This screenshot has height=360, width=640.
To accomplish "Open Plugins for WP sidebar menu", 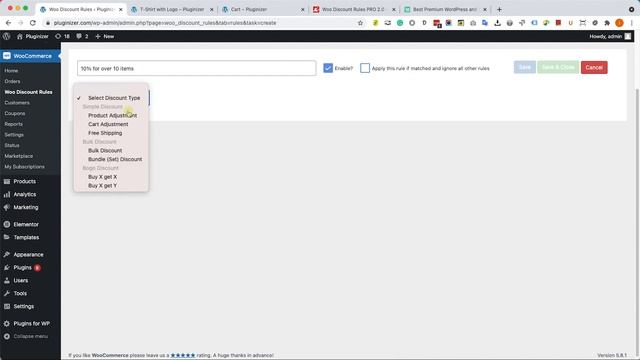I will point(30,323).
